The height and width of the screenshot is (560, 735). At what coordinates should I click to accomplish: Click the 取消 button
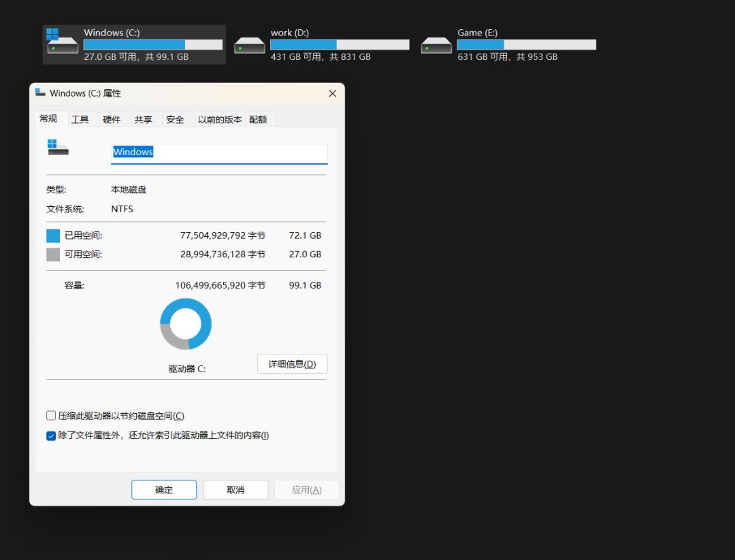[x=235, y=489]
